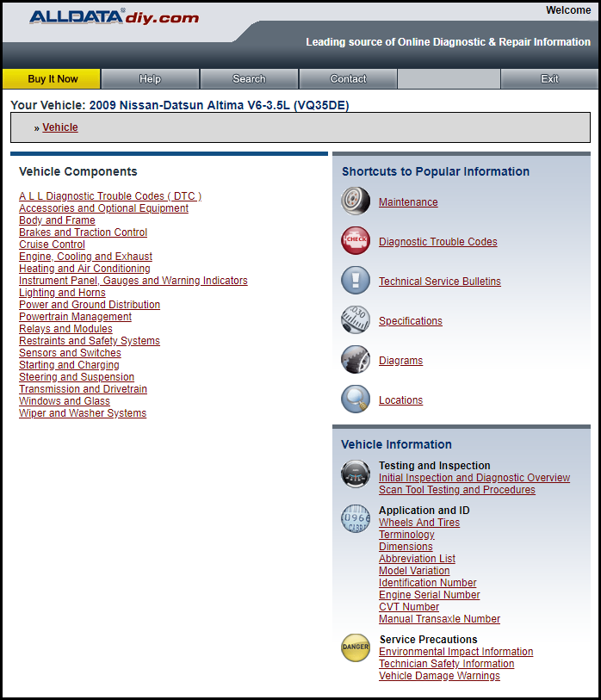Image resolution: width=601 pixels, height=700 pixels.
Task: Open Brakes and Traction Control
Action: pyautogui.click(x=83, y=232)
